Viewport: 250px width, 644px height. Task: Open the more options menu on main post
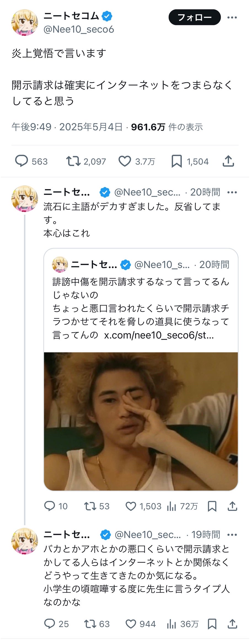click(232, 18)
